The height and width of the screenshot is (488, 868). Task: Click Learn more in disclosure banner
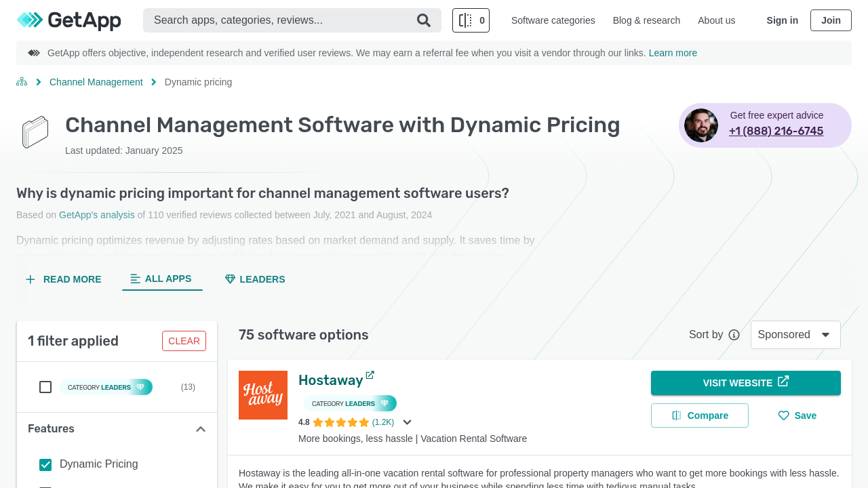[673, 53]
